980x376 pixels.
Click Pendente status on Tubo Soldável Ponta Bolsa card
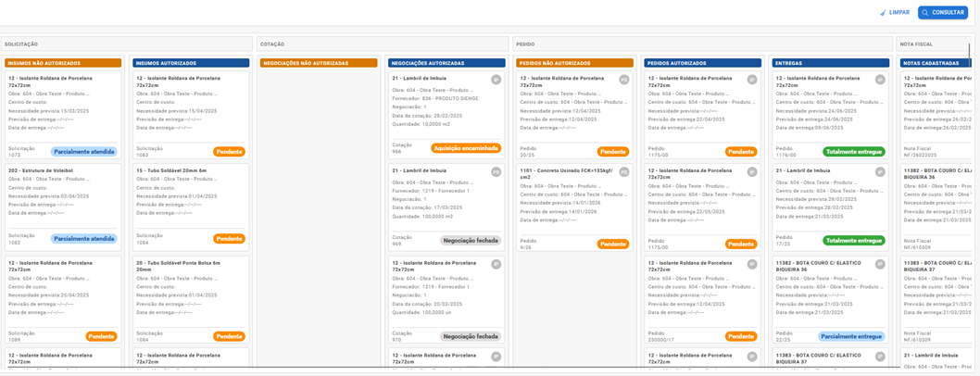(x=230, y=336)
